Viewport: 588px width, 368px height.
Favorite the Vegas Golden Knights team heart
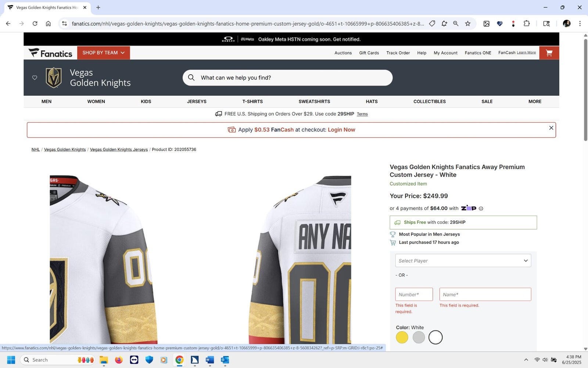(35, 78)
